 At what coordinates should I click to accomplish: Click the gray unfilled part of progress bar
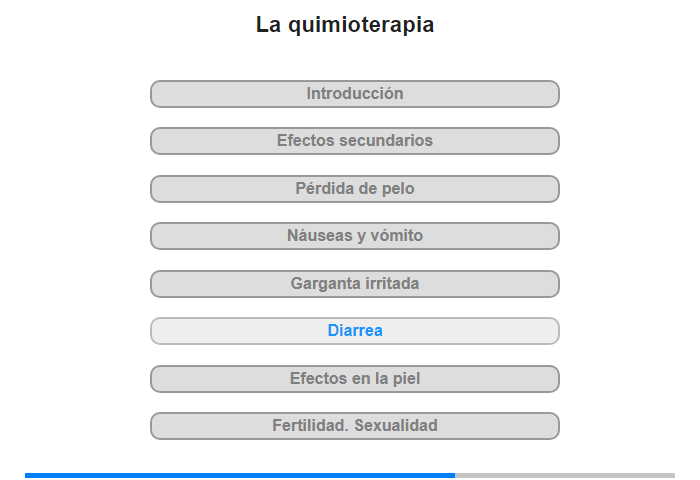pos(565,476)
